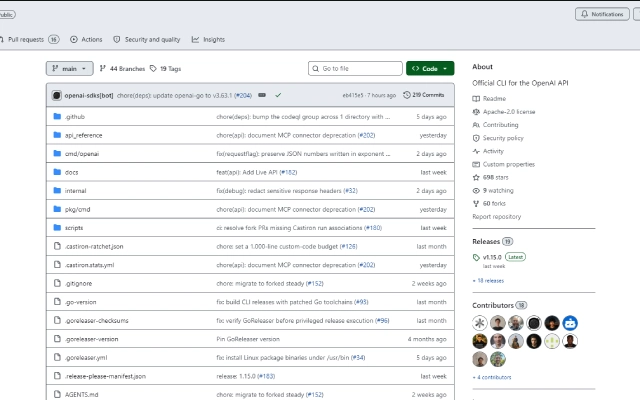This screenshot has height=400, width=640.
Task: Open the Pull requests tab
Action: click(x=29, y=40)
